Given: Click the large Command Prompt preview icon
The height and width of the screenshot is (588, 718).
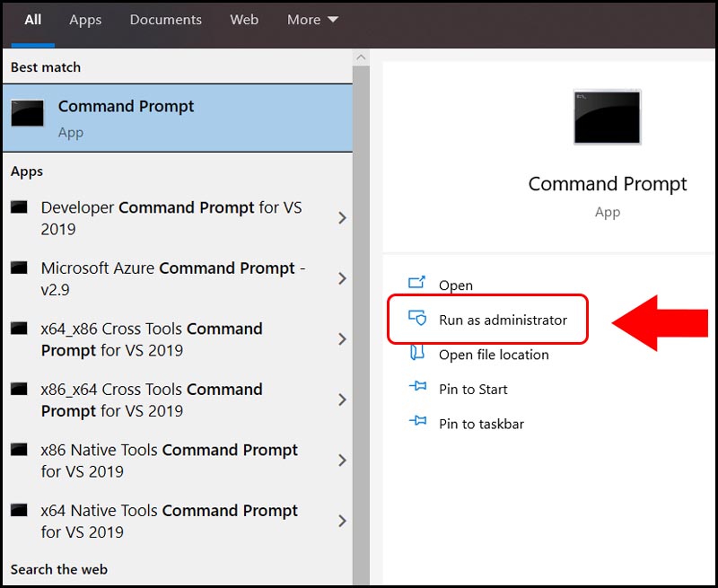Looking at the screenshot, I should tap(607, 117).
